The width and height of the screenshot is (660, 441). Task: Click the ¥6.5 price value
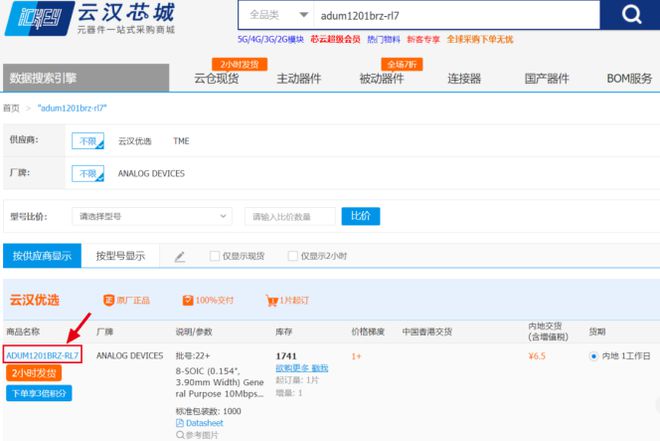(x=537, y=356)
